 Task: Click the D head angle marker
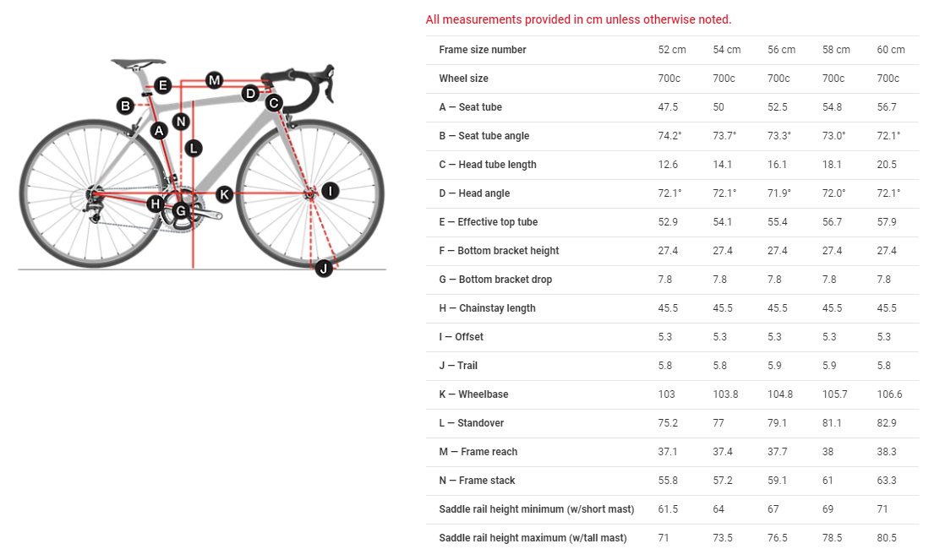[x=250, y=94]
